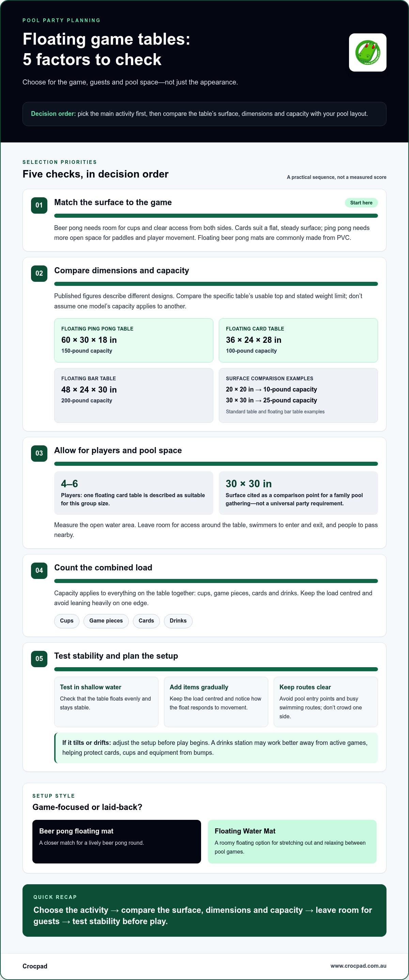This screenshot has height=980, width=409.
Task: Select the 02 step number badge
Action: tap(39, 274)
